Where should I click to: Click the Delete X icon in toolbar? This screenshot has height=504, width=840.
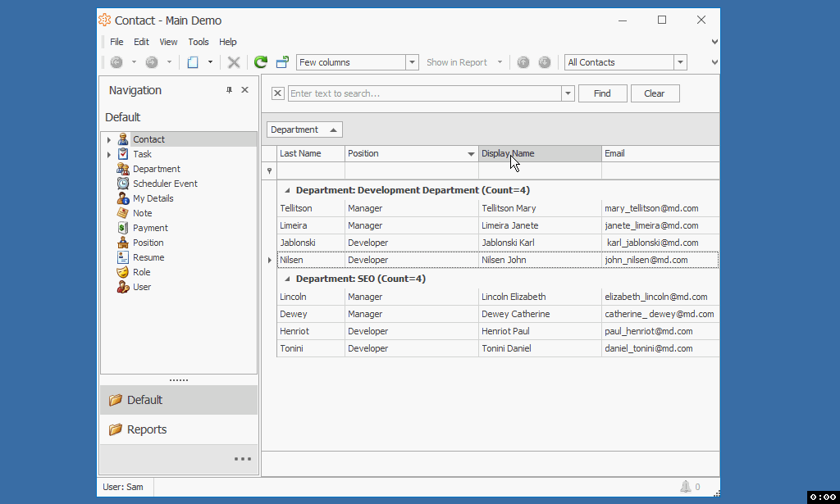(x=234, y=62)
